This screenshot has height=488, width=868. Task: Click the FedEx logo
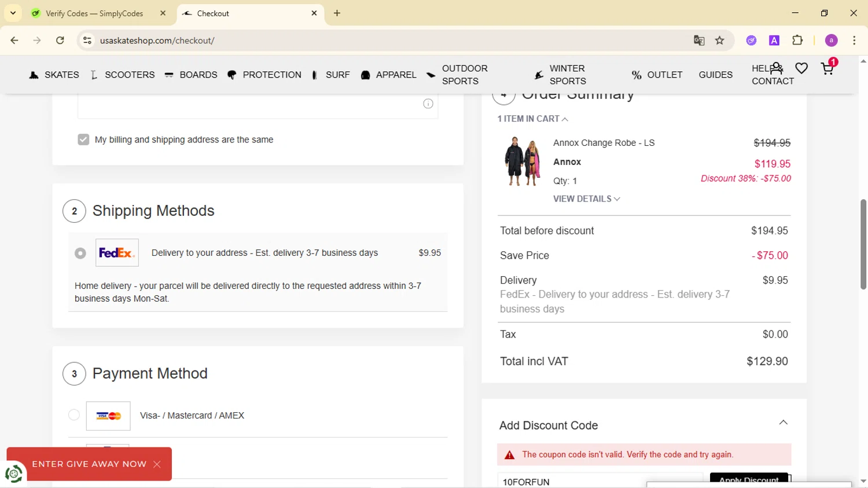coord(117,253)
